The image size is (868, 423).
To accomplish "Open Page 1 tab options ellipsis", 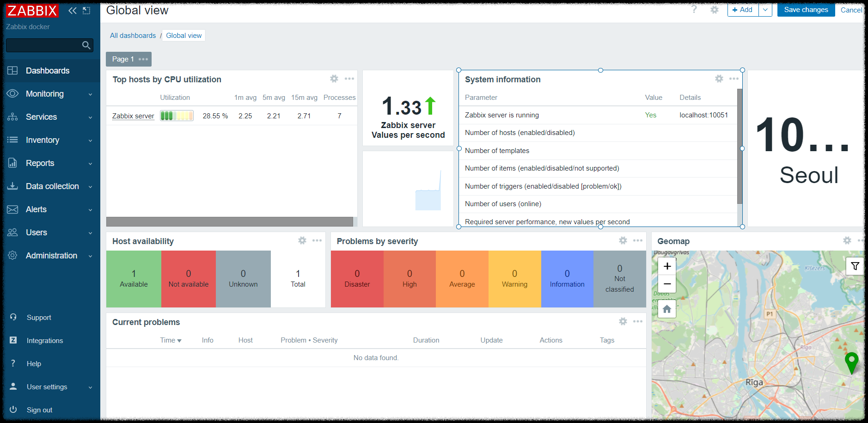I will click(143, 59).
